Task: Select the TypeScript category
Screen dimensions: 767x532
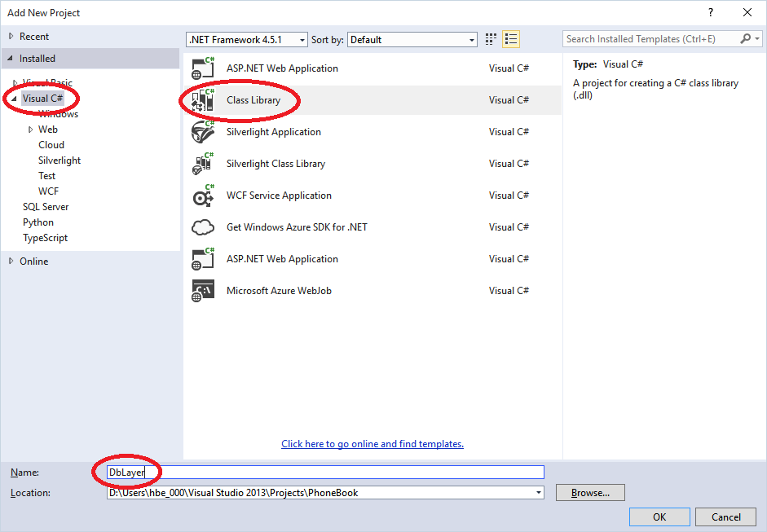Action: [x=45, y=238]
